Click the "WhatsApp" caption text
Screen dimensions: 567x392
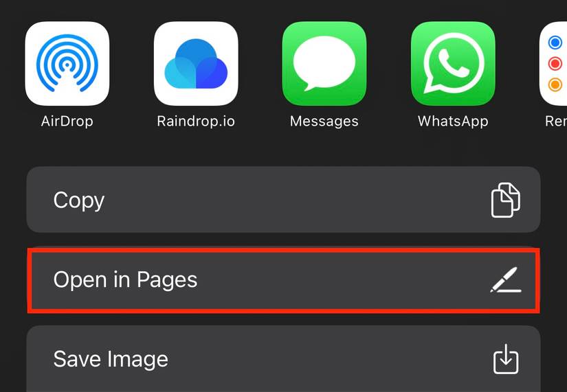pos(453,122)
